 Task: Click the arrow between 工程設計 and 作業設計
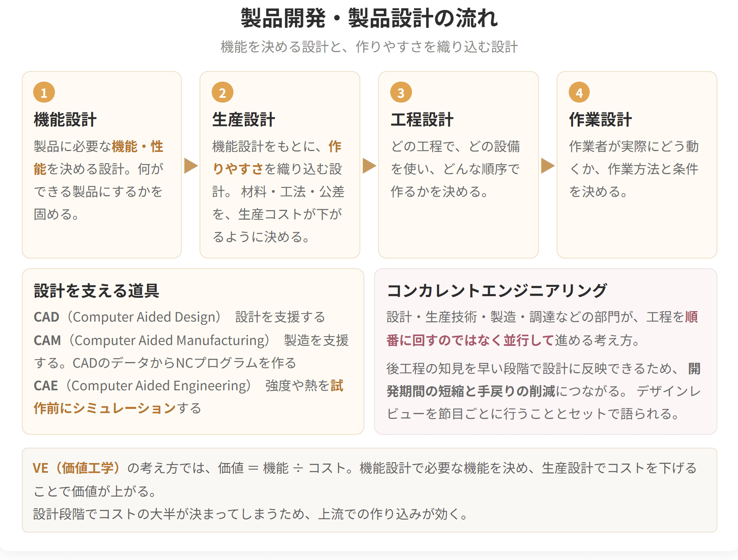[x=548, y=166]
